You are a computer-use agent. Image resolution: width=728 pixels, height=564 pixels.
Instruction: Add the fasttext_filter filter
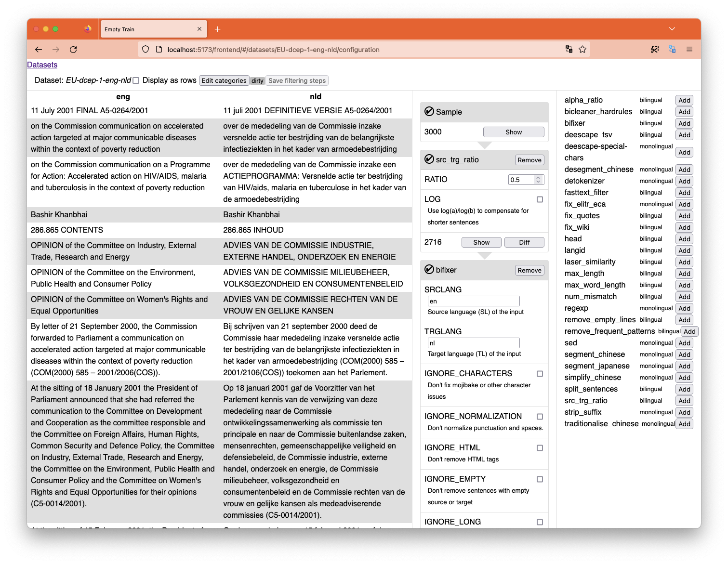[684, 193]
